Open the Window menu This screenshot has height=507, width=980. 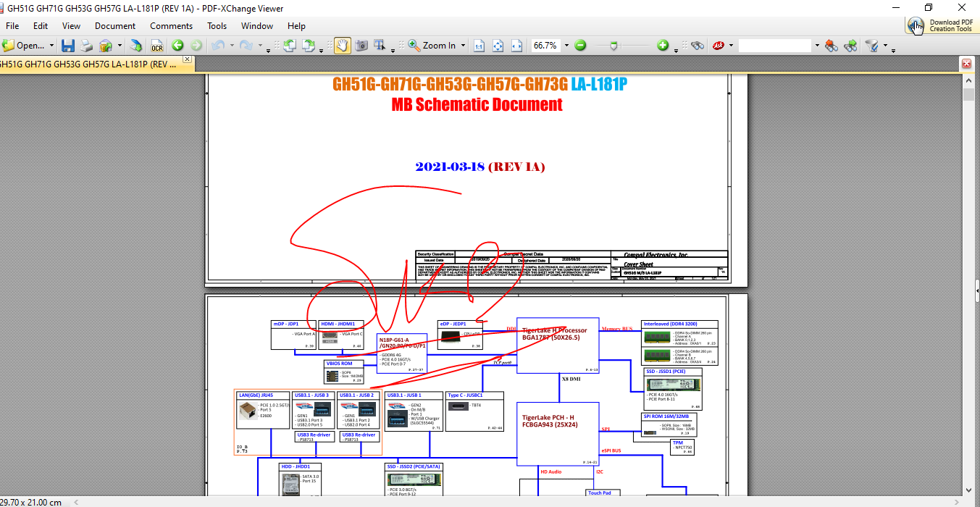pyautogui.click(x=257, y=25)
